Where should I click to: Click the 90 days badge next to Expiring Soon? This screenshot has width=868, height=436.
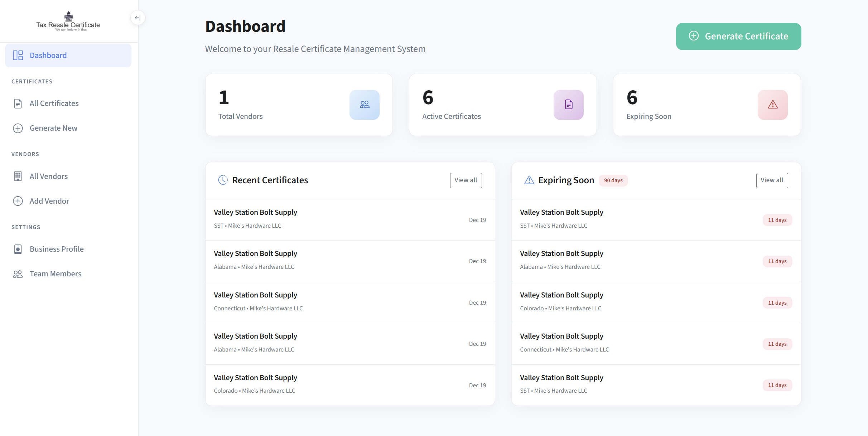[613, 180]
